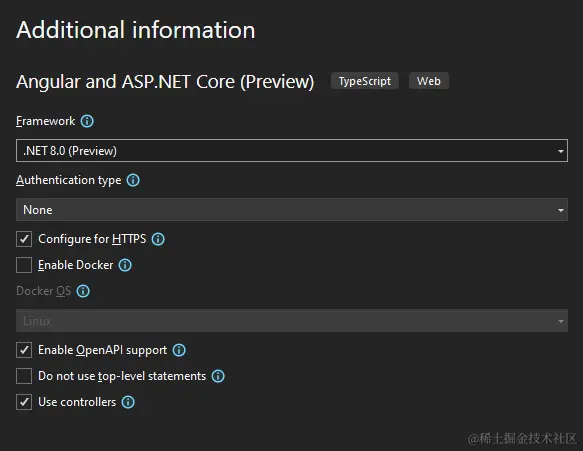
Task: Toggle Enable OpenAPI support checkbox
Action: [x=24, y=350]
